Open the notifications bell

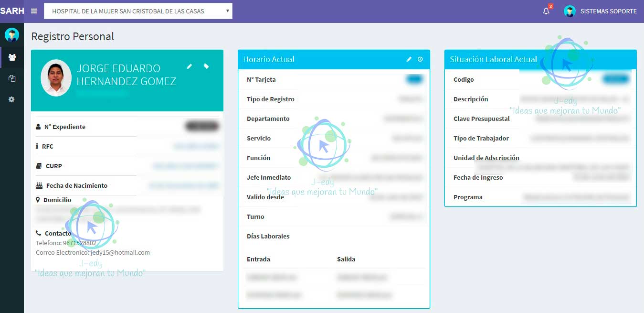tap(546, 11)
